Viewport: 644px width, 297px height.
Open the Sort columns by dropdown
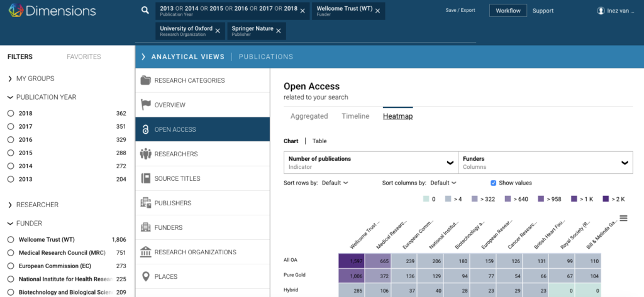click(x=443, y=183)
